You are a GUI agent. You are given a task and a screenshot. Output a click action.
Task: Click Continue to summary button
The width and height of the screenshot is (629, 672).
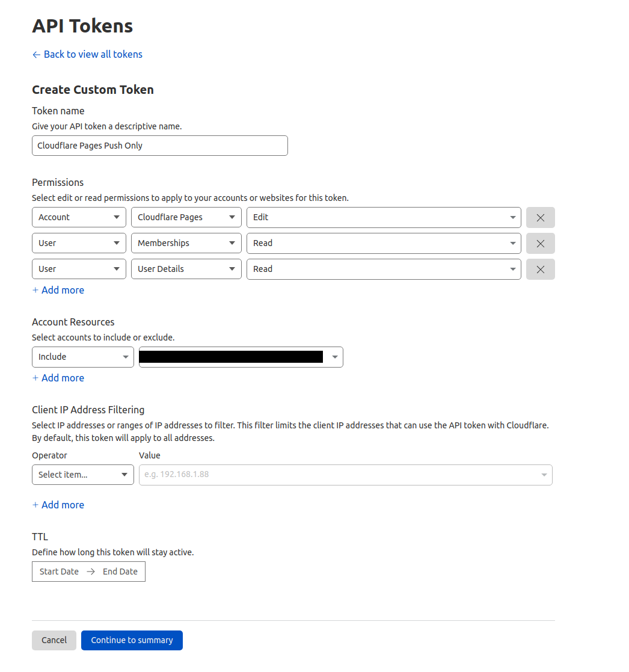point(132,640)
